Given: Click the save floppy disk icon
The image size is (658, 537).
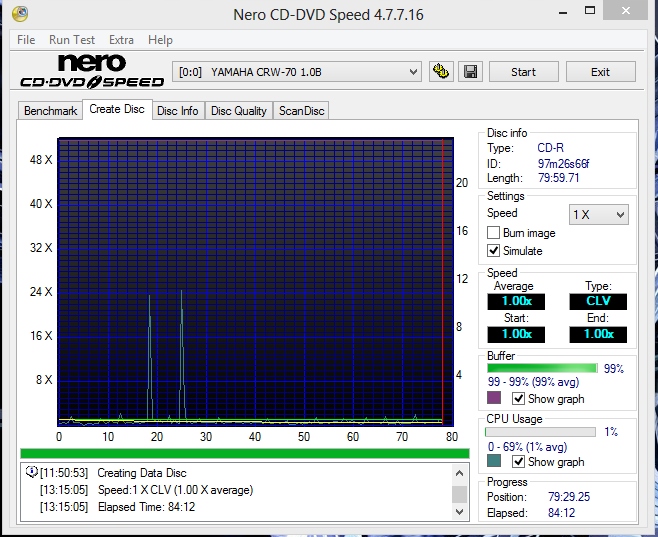Looking at the screenshot, I should coord(470,72).
